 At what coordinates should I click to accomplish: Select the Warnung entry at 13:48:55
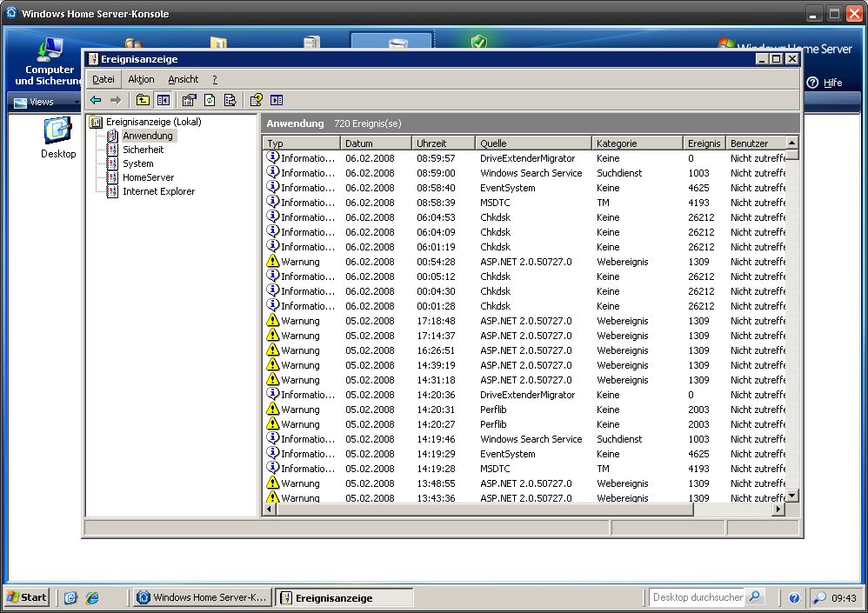coord(300,483)
